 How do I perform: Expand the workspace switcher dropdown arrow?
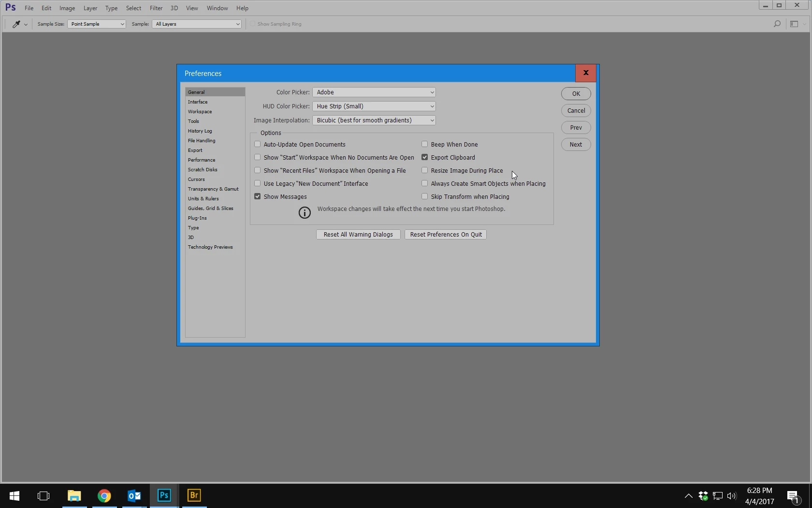(x=804, y=24)
